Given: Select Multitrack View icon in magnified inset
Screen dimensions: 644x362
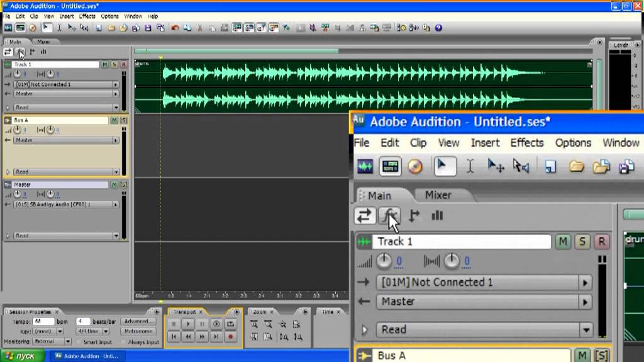Looking at the screenshot, I should click(x=390, y=167).
